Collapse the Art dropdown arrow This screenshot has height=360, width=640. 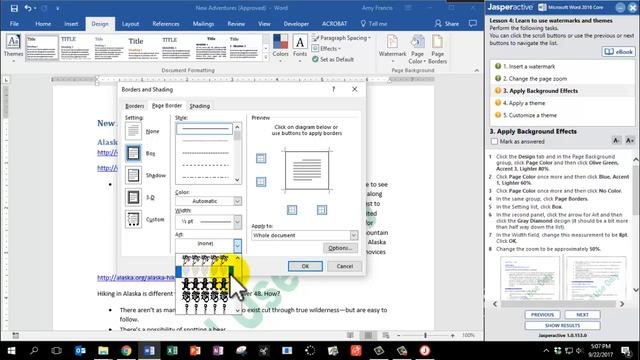237,245
